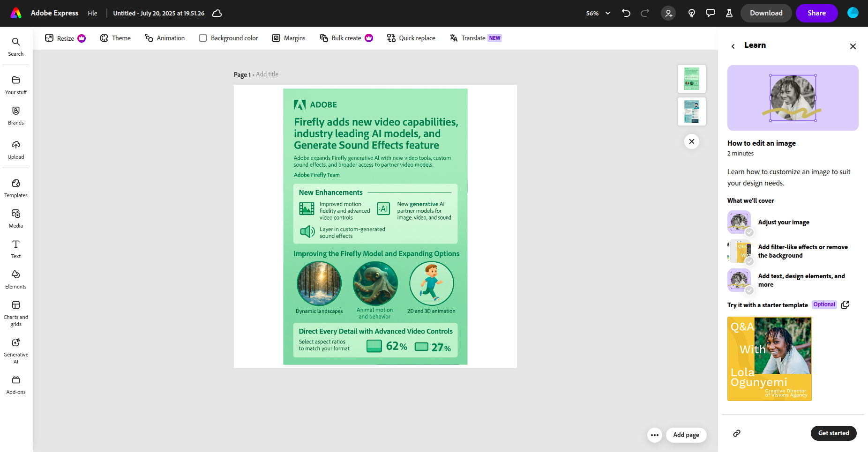The width and height of the screenshot is (868, 452).
Task: Select the Firefly headline text on canvas
Action: (376, 133)
